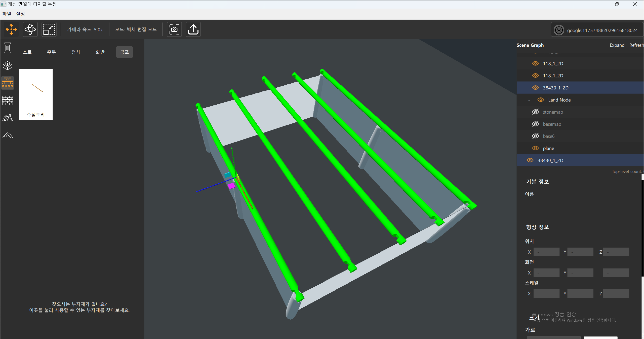Switch to the 첨차 tab
Screen dimensions: 644x339
[x=76, y=52]
